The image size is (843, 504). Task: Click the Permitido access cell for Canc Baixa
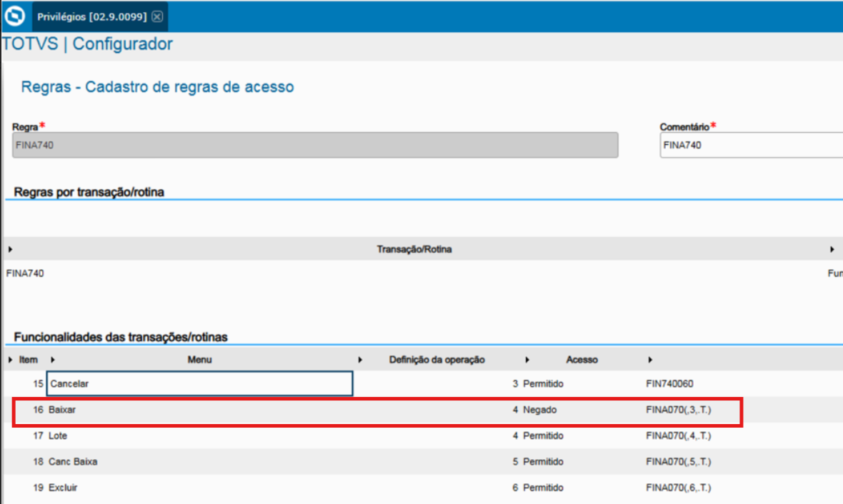tap(543, 462)
